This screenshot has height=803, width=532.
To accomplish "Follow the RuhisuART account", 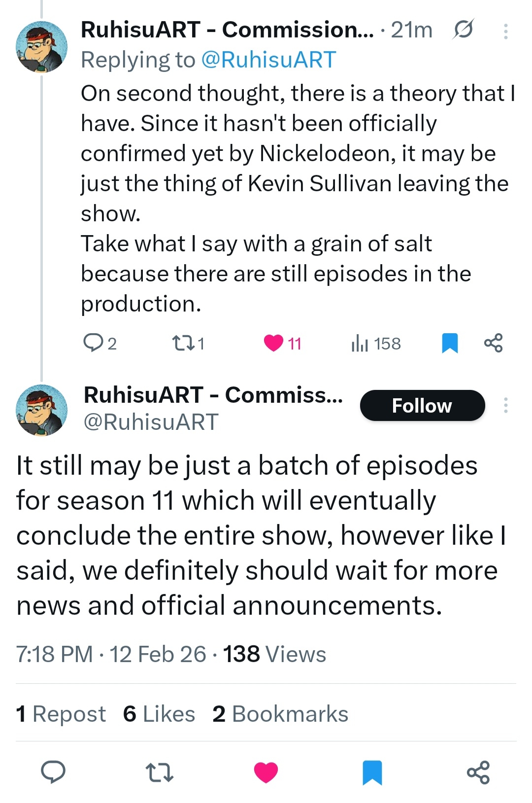I will click(x=422, y=406).
